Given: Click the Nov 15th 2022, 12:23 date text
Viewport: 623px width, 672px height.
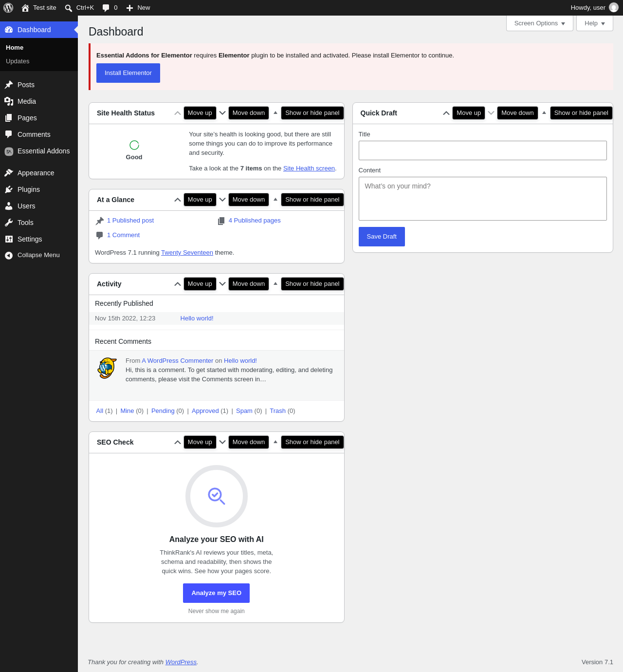Looking at the screenshot, I should pos(125,318).
